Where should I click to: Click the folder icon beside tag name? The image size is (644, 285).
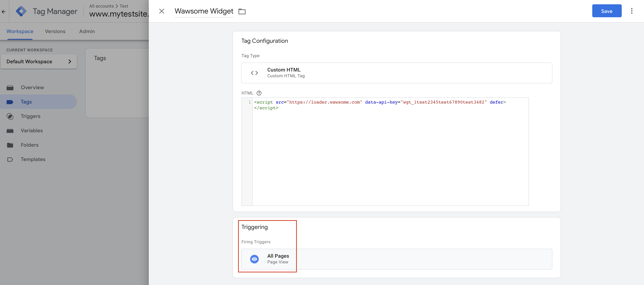tap(242, 12)
